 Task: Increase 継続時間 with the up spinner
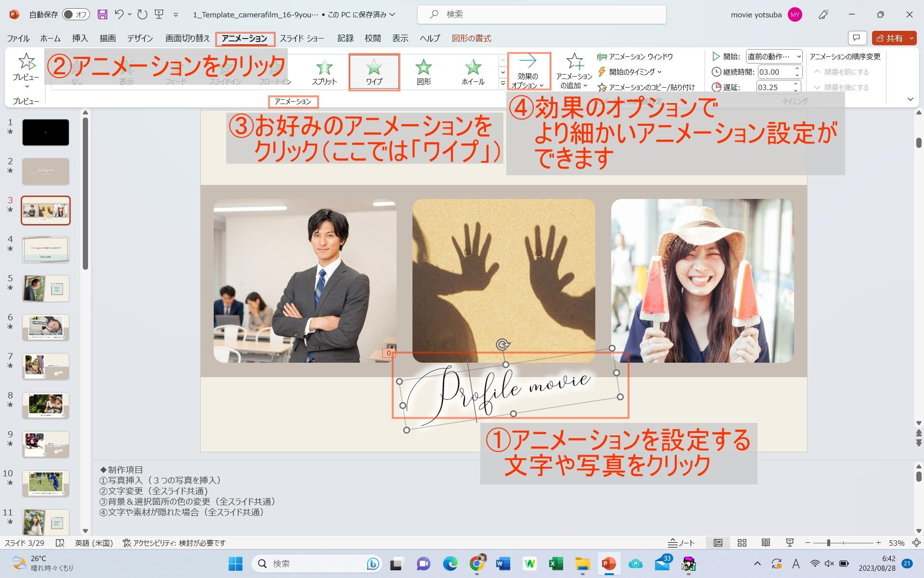coord(797,69)
